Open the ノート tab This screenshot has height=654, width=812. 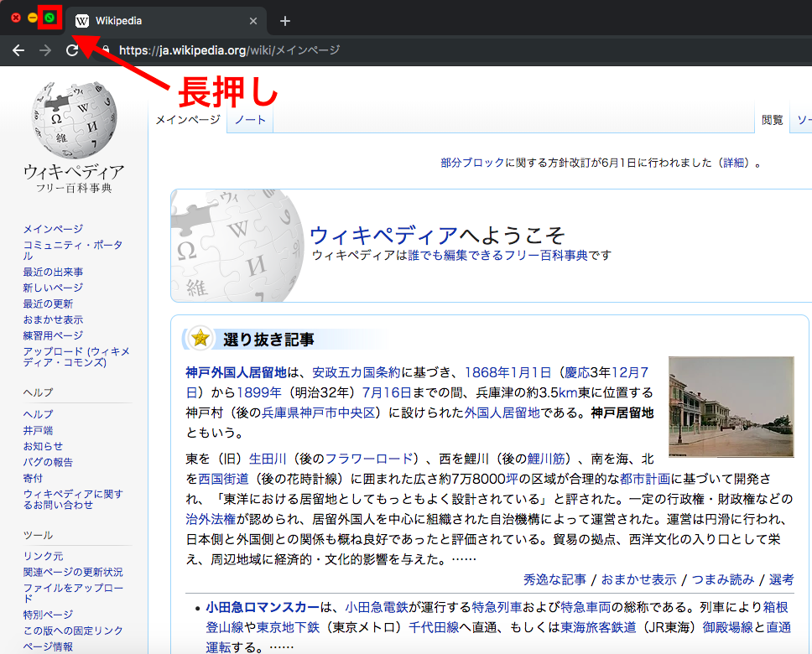pos(250,120)
